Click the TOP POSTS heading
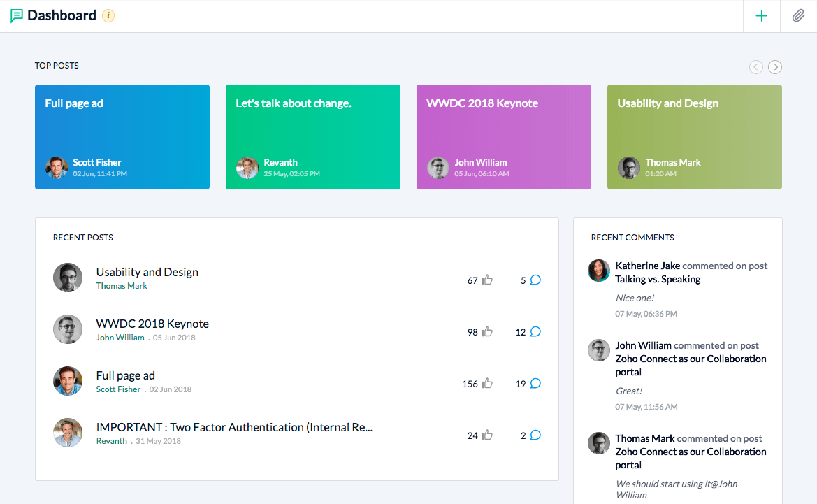The width and height of the screenshot is (817, 504). point(57,66)
